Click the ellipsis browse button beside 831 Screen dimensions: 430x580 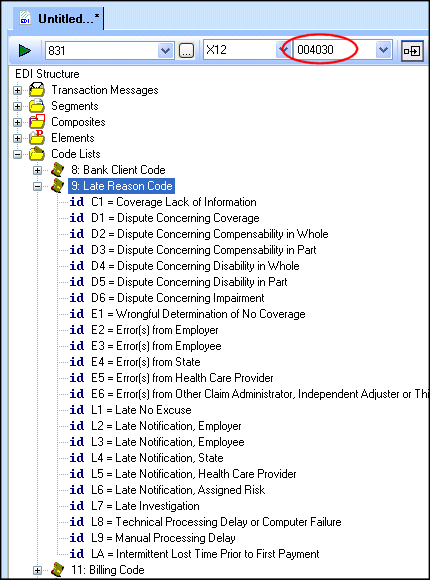[x=186, y=51]
